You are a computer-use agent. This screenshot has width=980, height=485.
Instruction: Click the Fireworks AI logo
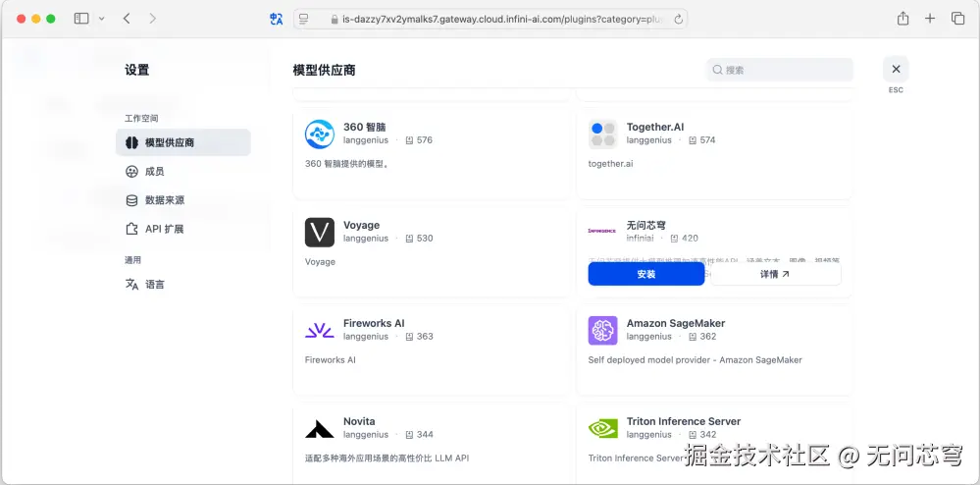tap(320, 331)
